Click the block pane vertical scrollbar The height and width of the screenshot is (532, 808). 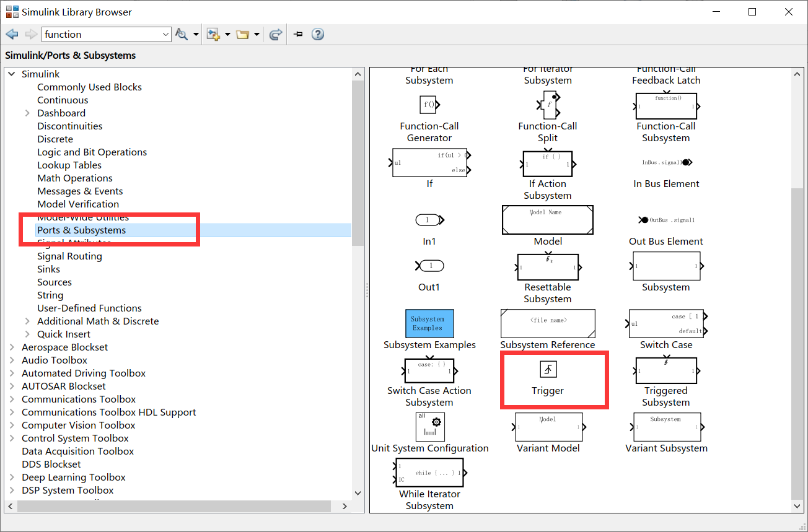point(798,344)
